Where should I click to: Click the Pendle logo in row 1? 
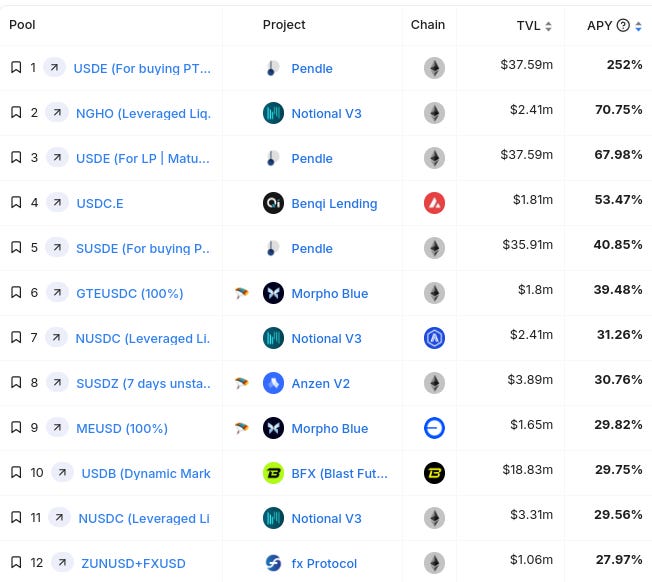[273, 68]
